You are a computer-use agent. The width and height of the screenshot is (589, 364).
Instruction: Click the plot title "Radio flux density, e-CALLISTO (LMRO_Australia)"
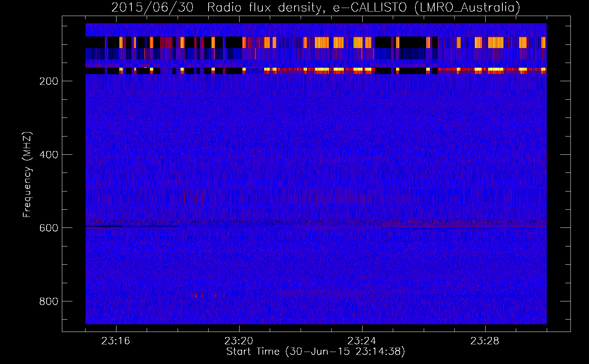tap(364, 8)
